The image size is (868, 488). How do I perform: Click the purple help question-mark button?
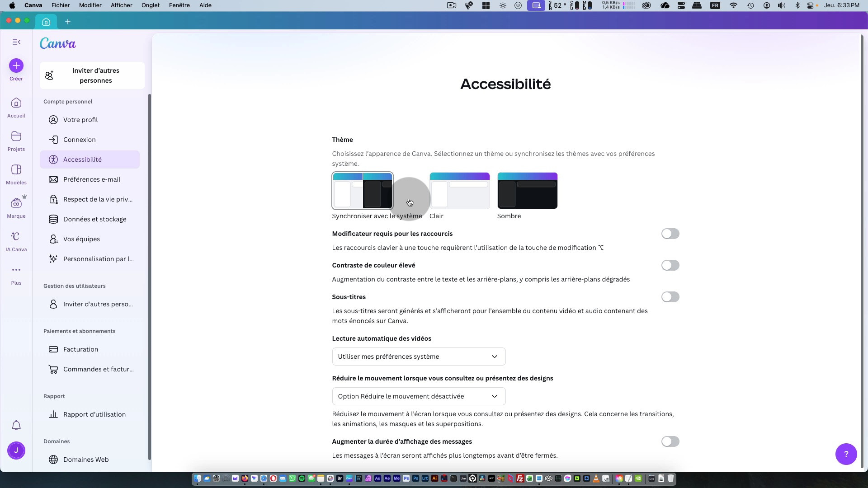pyautogui.click(x=846, y=454)
